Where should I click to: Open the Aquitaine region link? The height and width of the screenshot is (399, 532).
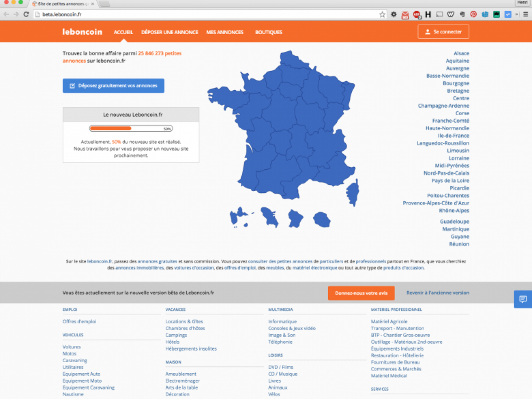coord(458,61)
